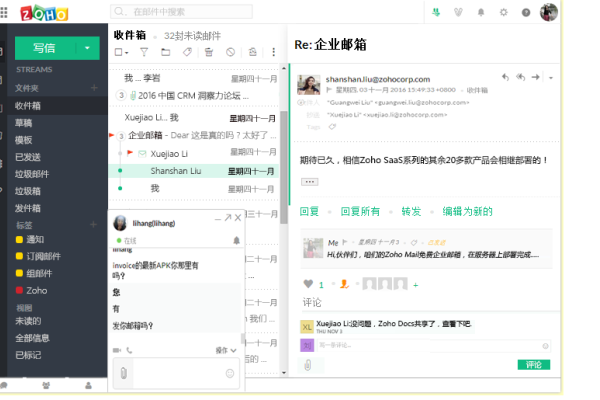Click the 回复所有 reply all link

tap(360, 211)
